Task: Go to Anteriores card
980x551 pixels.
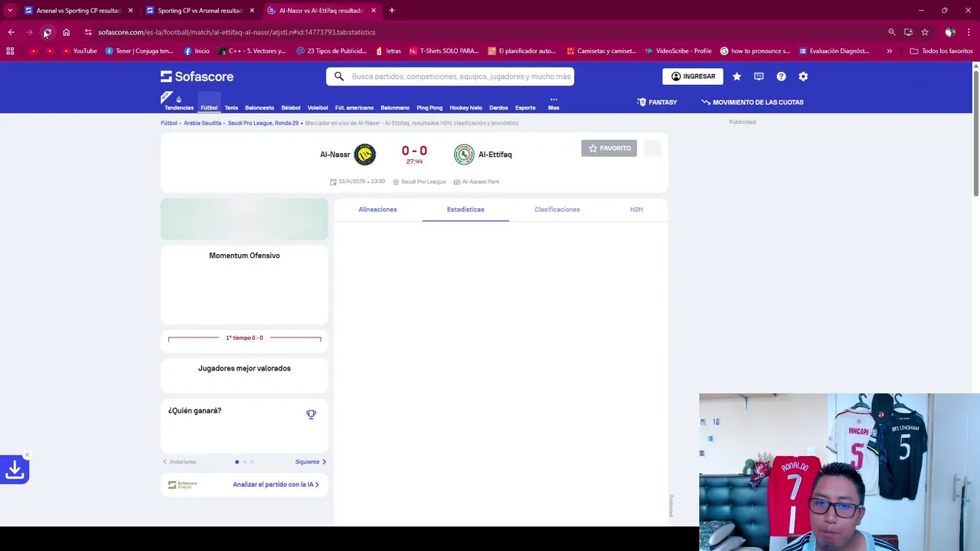Action: tap(180, 462)
